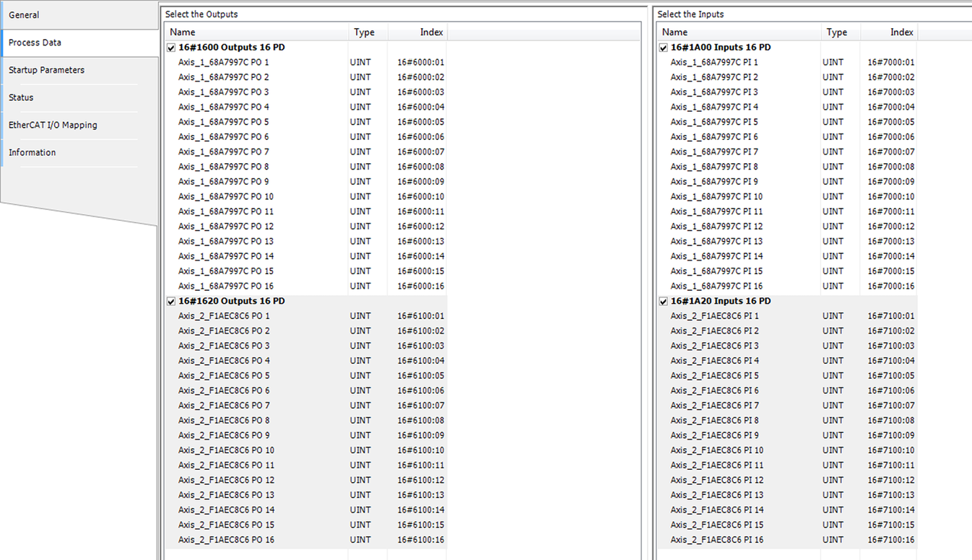Sort inputs by Name column header
The height and width of the screenshot is (560, 972).
pos(739,32)
